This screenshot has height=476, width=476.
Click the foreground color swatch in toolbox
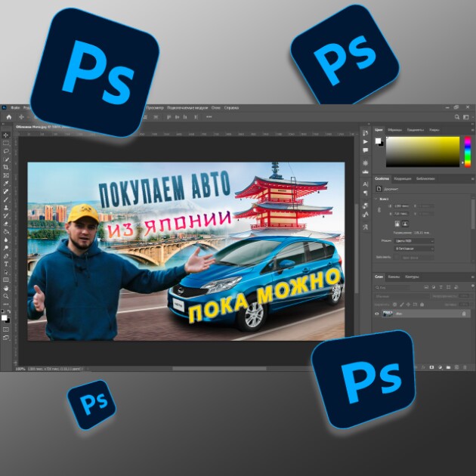[x=4, y=317]
